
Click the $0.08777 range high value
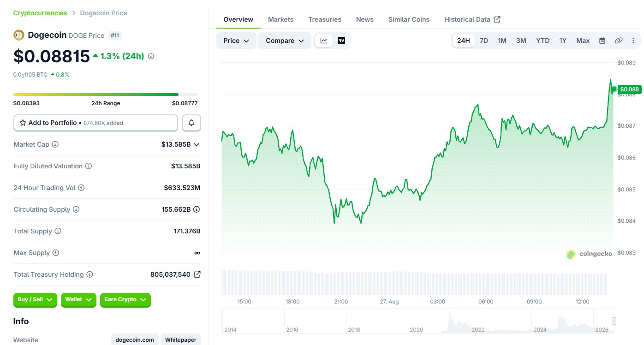coord(185,103)
